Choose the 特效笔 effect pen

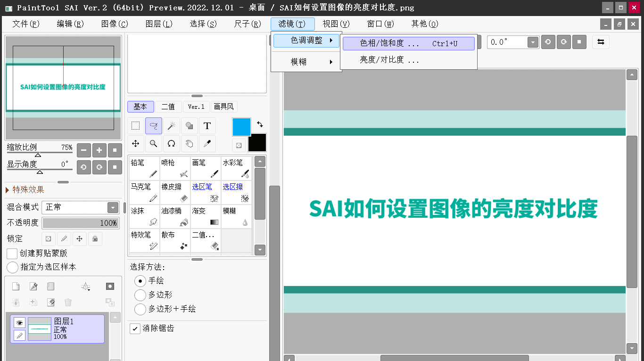point(144,240)
